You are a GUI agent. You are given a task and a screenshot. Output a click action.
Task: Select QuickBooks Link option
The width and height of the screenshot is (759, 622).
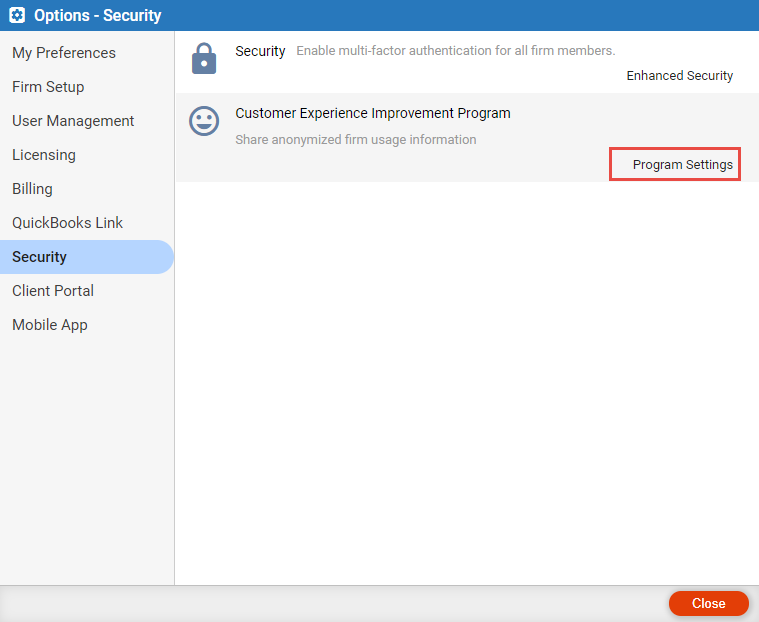coord(67,223)
